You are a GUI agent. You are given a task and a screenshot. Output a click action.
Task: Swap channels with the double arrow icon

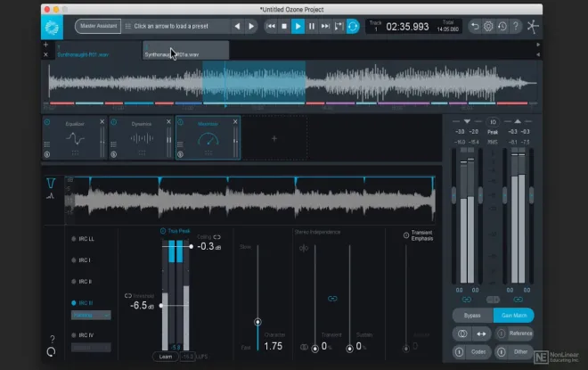[481, 333]
